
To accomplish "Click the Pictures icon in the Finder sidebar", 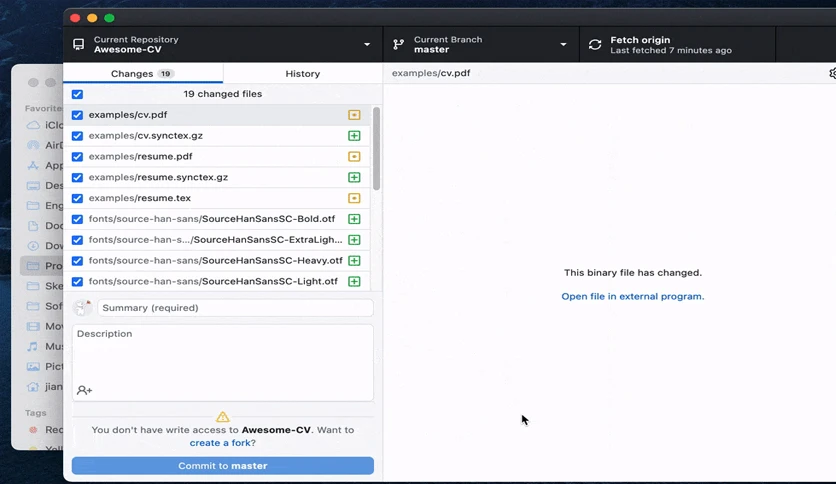I will tap(33, 366).
